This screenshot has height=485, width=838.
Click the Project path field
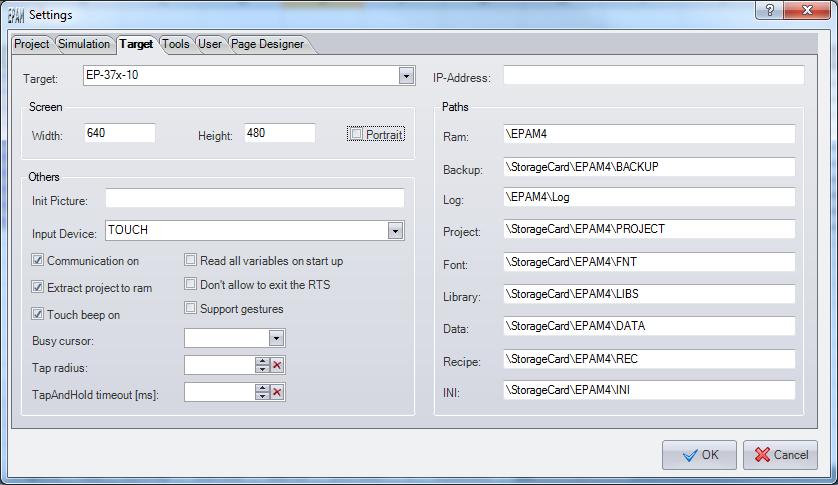pos(649,229)
